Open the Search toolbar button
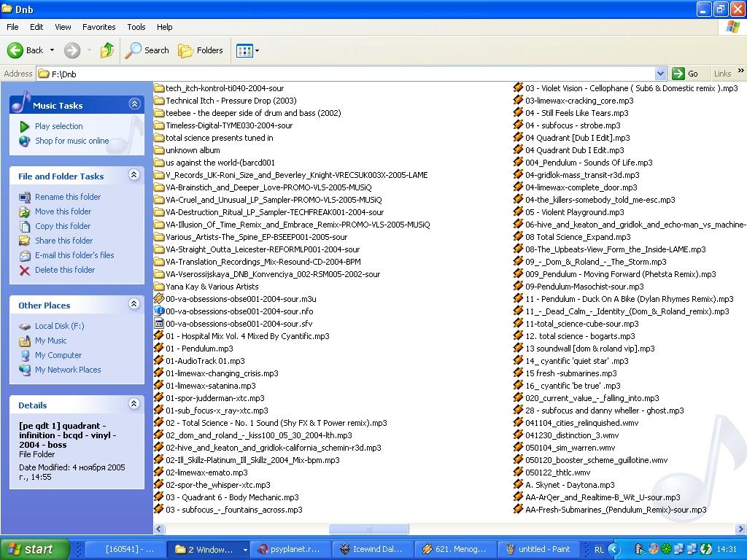Image resolution: width=747 pixels, height=560 pixels. pos(147,50)
